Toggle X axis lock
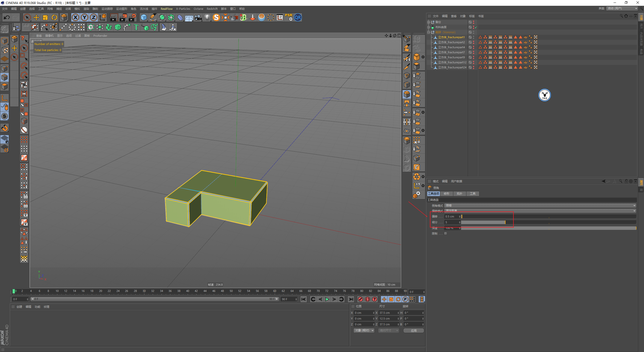 75,17
